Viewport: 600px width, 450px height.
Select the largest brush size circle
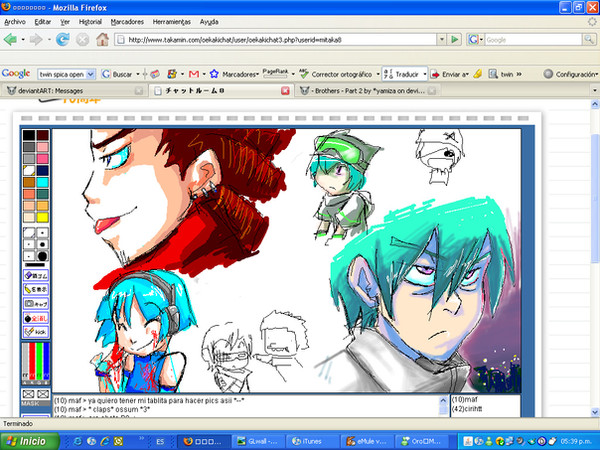point(42,256)
